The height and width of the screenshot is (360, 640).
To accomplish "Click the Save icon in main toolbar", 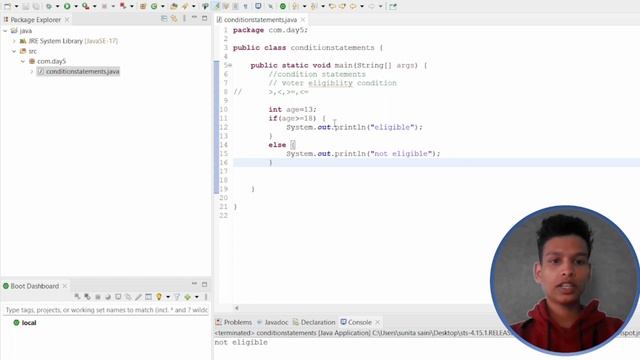I will 26,6.
